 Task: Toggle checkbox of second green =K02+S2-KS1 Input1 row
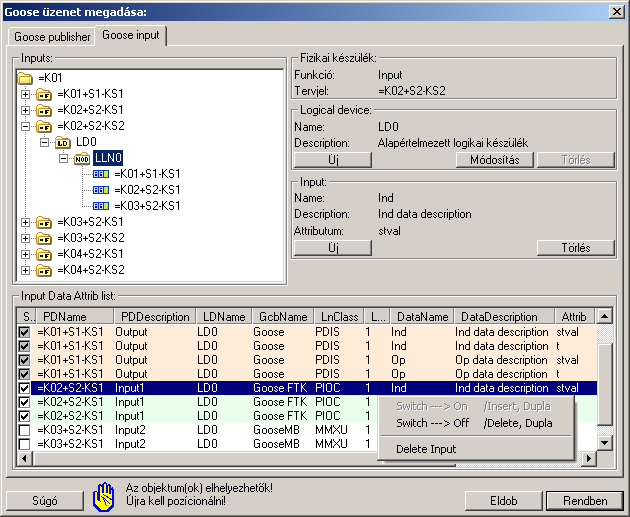(25, 416)
